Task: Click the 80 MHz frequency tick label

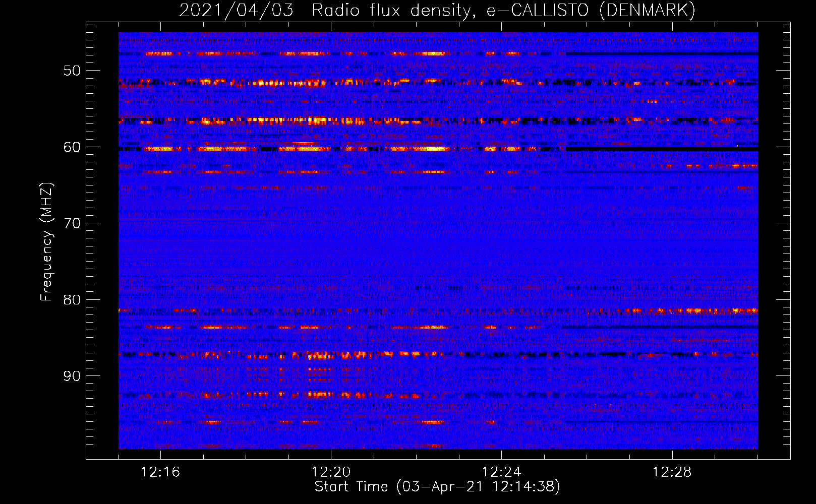Action: point(72,300)
